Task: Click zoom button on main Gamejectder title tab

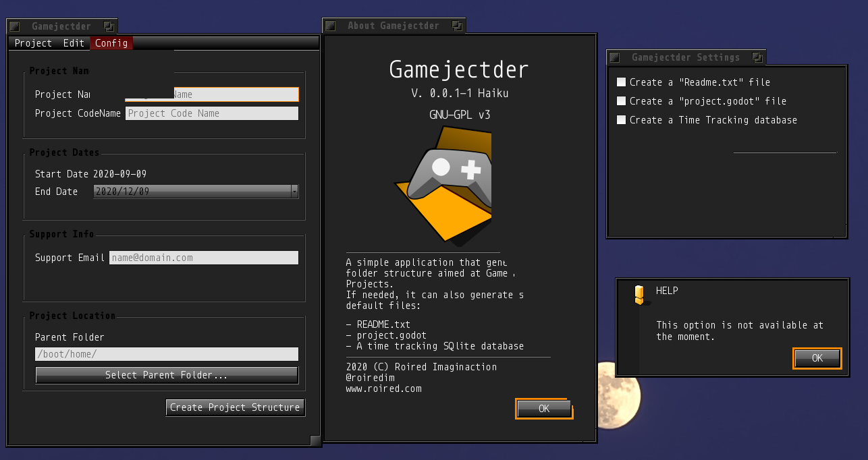Action: click(109, 26)
